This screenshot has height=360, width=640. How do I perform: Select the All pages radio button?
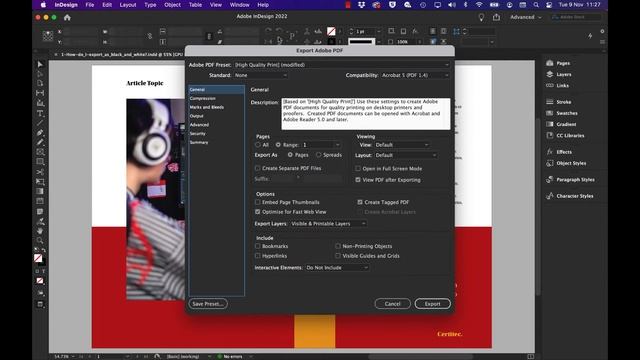pos(258,145)
